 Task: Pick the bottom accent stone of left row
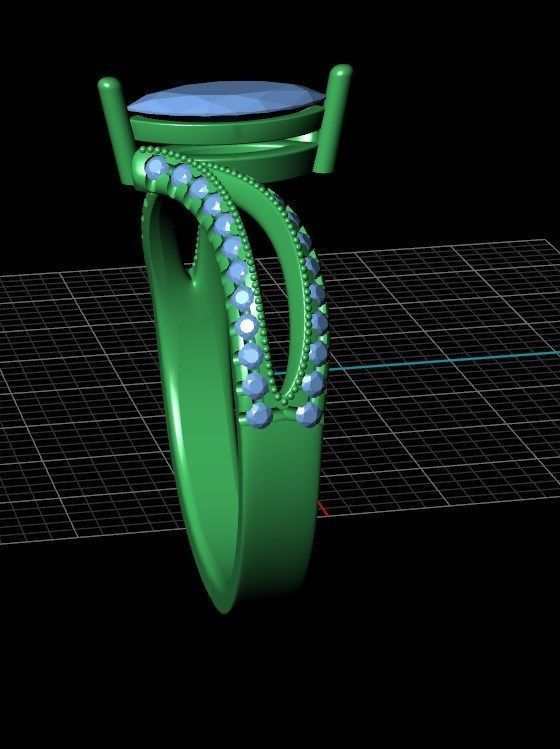click(260, 415)
